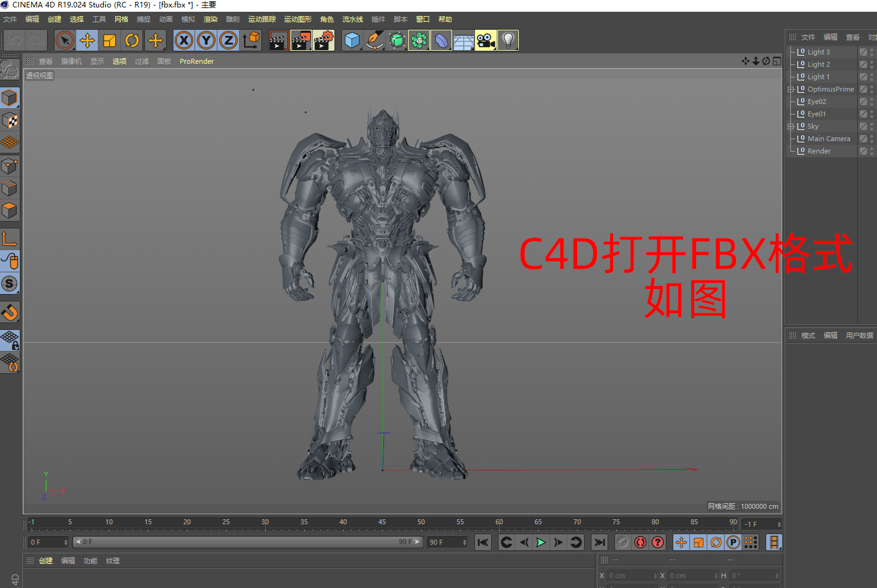Screen dimensions: 877x588
Task: Go to the previous keyframe
Action: coord(506,542)
